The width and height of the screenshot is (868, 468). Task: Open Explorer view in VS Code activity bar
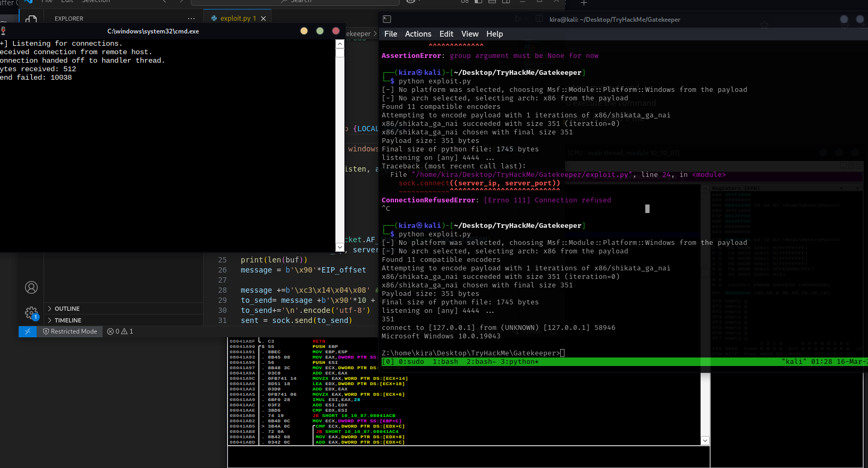click(x=31, y=20)
